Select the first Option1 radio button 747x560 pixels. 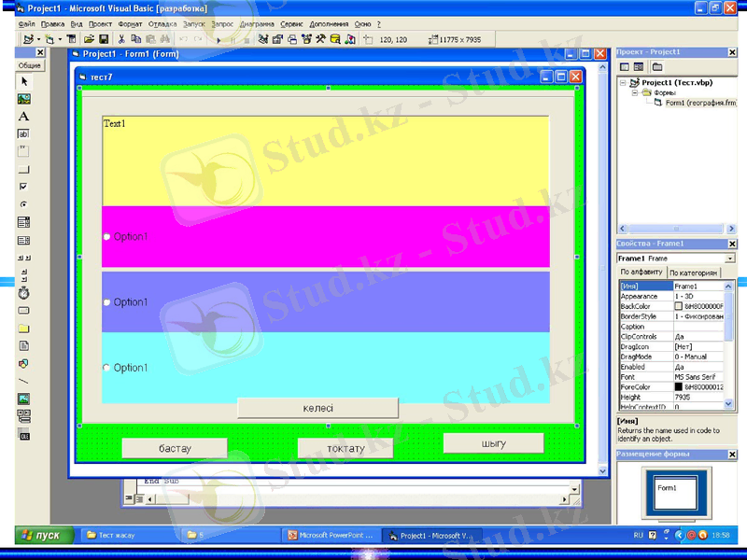pos(106,237)
